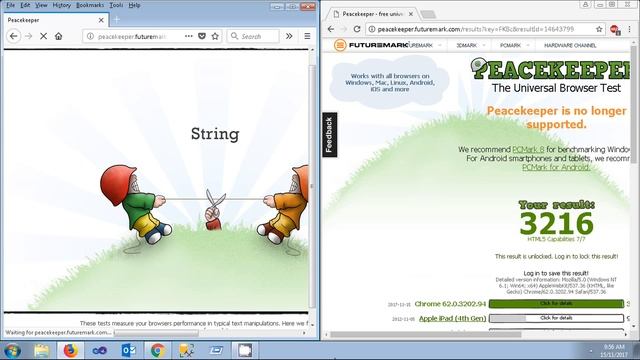
Task: Select the Peacekeeper tab in Firefox
Action: coord(56,20)
